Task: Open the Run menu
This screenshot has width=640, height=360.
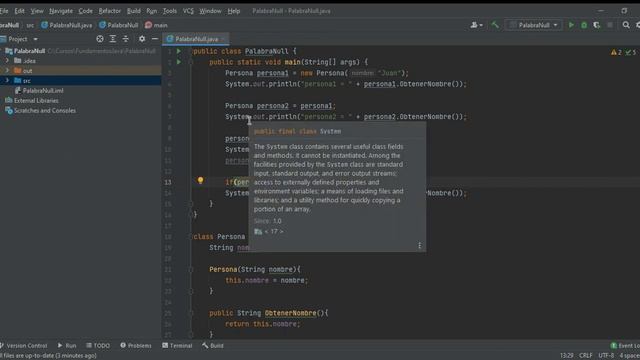Action: (151, 11)
